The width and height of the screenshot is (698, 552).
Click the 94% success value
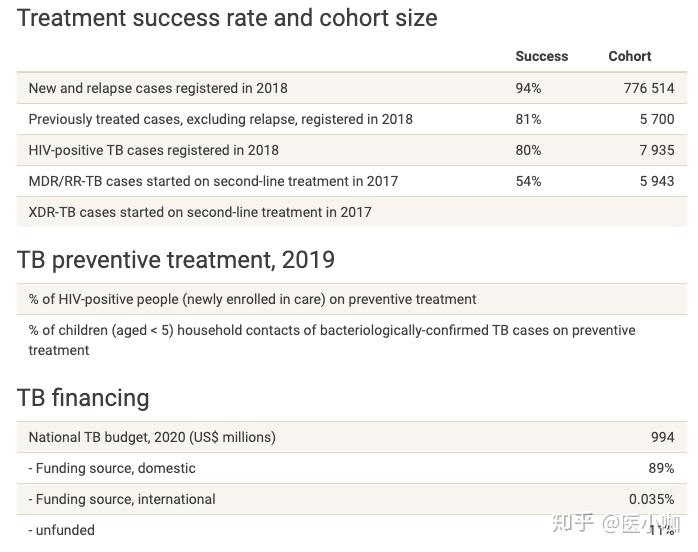click(x=528, y=88)
